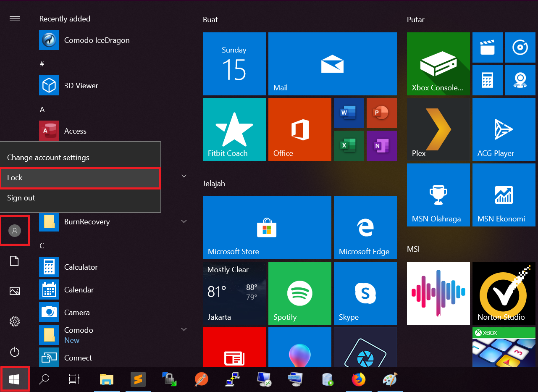Select Change account settings
538x392 pixels.
81,158
